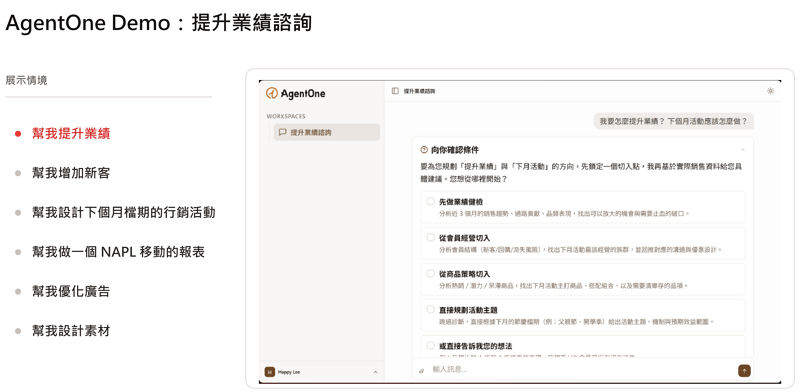Select the 直接規劃活動主題 radio option
This screenshot has width=800, height=392.
point(431,309)
